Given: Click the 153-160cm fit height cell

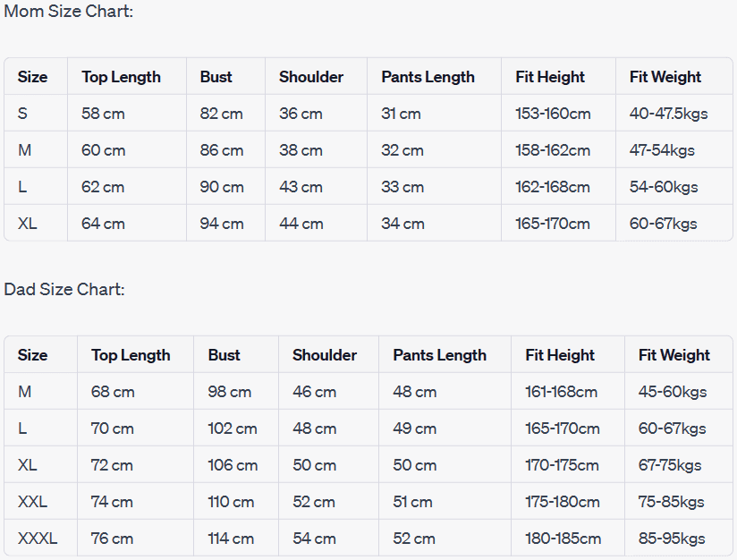Looking at the screenshot, I should pyautogui.click(x=553, y=114).
